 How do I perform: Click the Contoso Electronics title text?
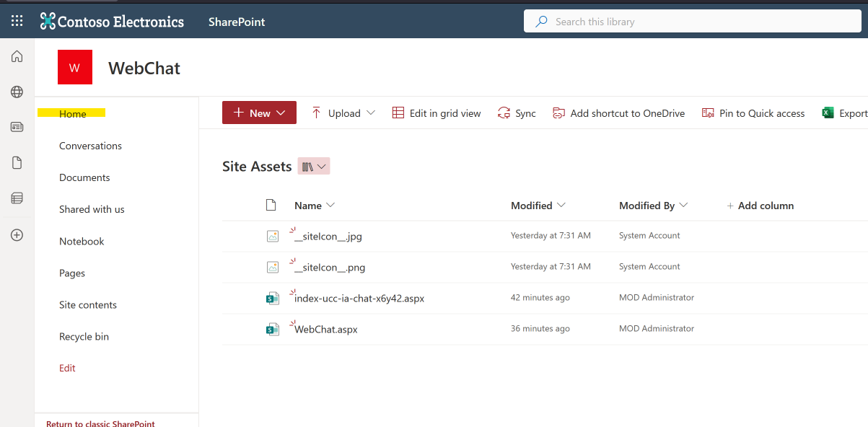[121, 22]
